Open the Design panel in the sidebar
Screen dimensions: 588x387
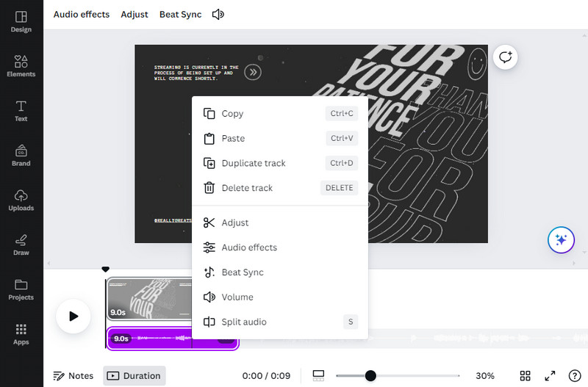21,22
